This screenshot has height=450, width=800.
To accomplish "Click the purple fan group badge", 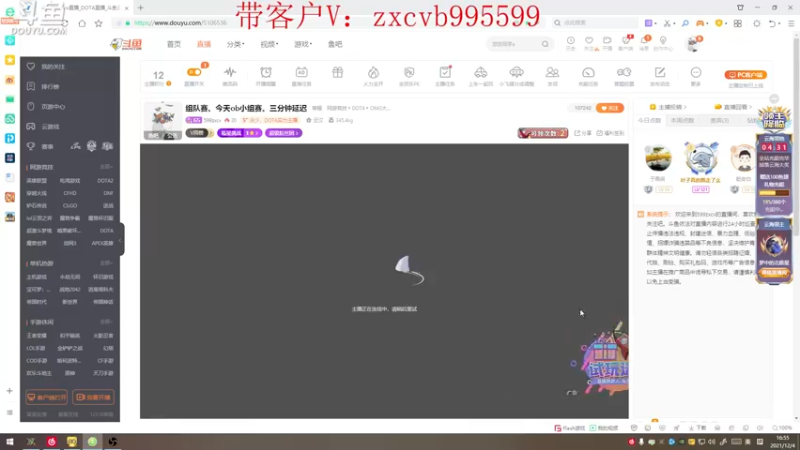I will tap(284, 133).
